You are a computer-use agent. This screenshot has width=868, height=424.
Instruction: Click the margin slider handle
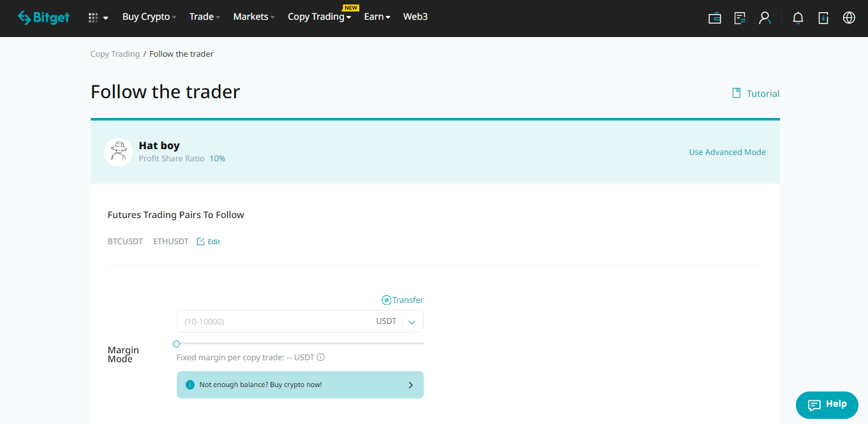(x=177, y=344)
